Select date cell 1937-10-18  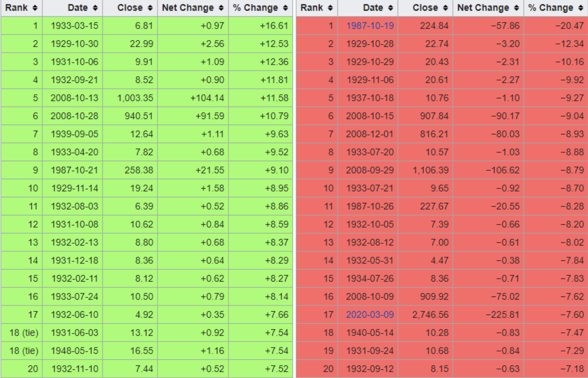click(368, 98)
